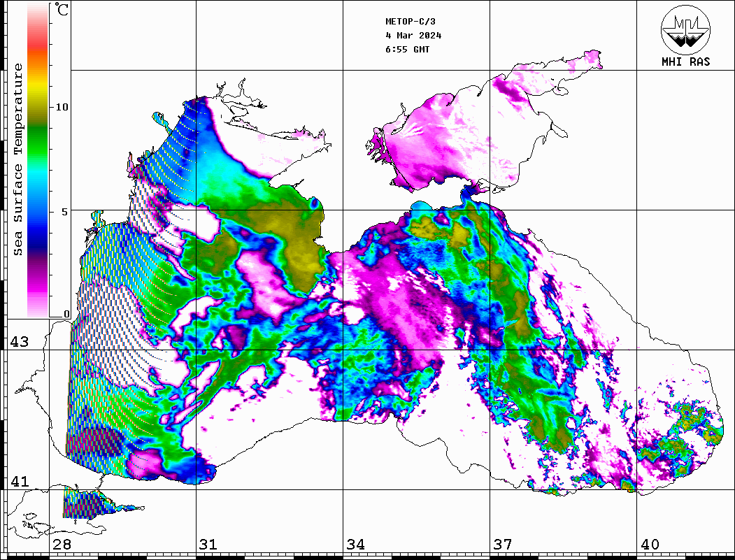Click latitude label '41'
The width and height of the screenshot is (735, 560).
(20, 481)
